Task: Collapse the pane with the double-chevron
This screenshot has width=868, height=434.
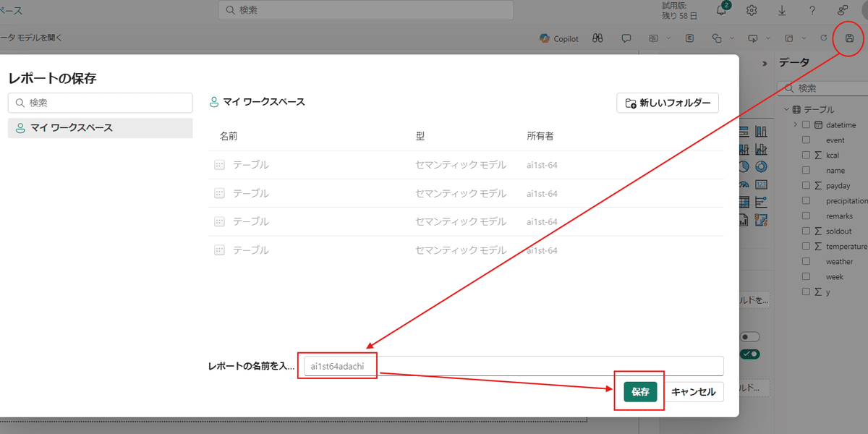Action: click(765, 64)
